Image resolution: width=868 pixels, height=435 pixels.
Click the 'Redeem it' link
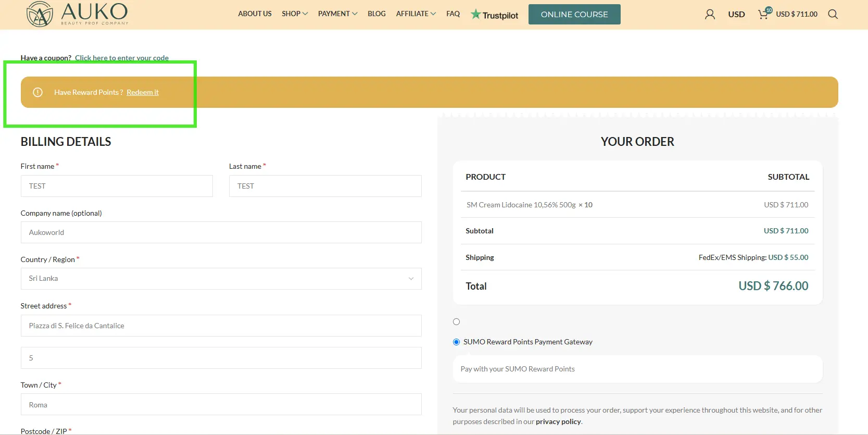pos(143,92)
